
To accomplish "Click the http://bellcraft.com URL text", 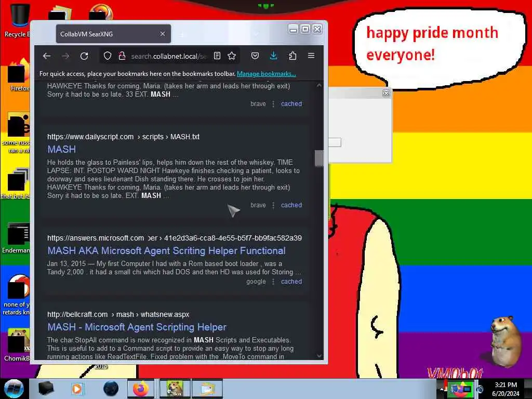I will [x=77, y=314].
